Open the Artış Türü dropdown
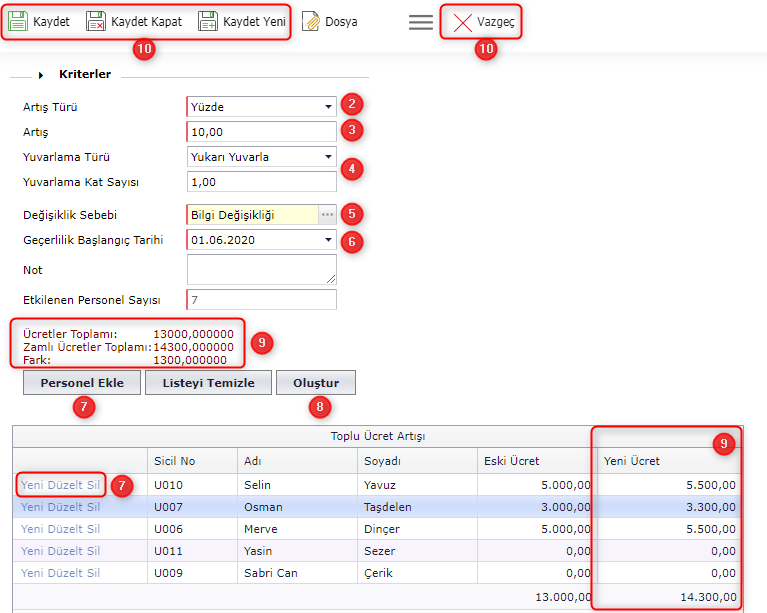The height and width of the screenshot is (613, 767). tap(328, 107)
